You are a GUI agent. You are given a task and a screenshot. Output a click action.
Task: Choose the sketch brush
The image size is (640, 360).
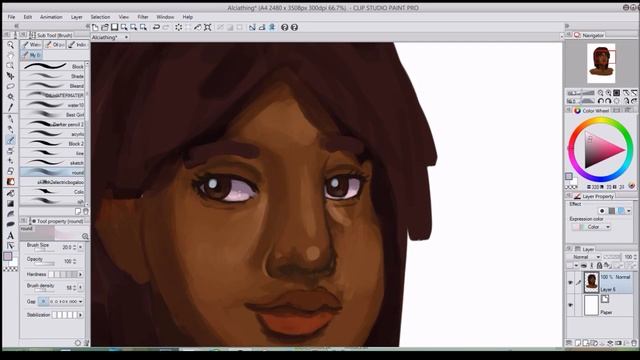click(53, 163)
